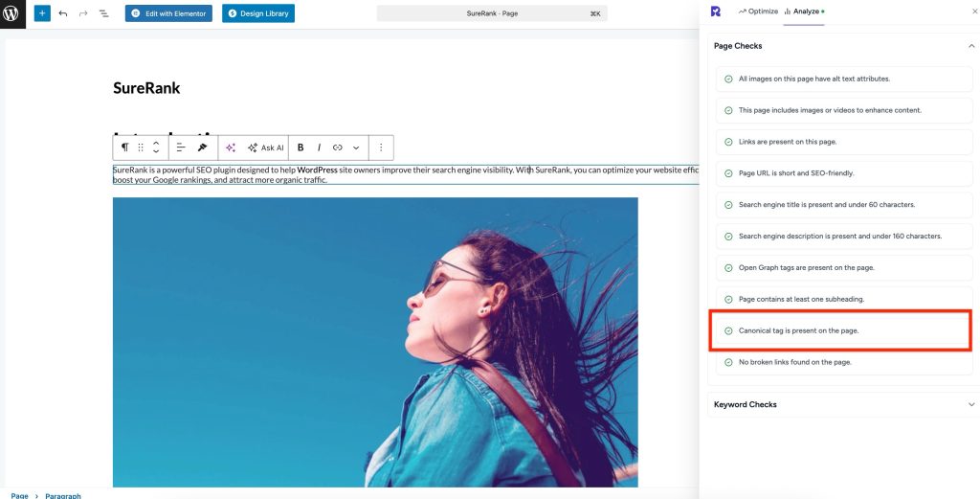Expand the Keyword Checks section
This screenshot has width=980, height=499.
point(971,404)
